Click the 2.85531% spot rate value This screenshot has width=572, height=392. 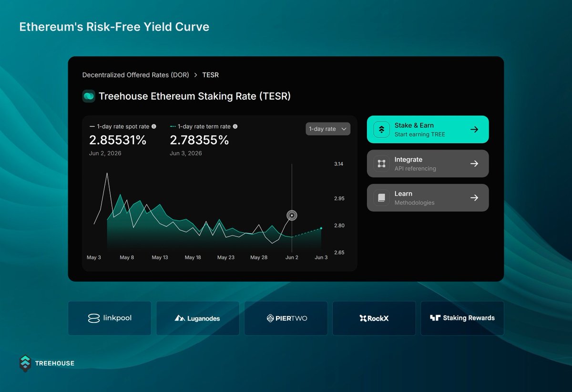click(x=118, y=140)
